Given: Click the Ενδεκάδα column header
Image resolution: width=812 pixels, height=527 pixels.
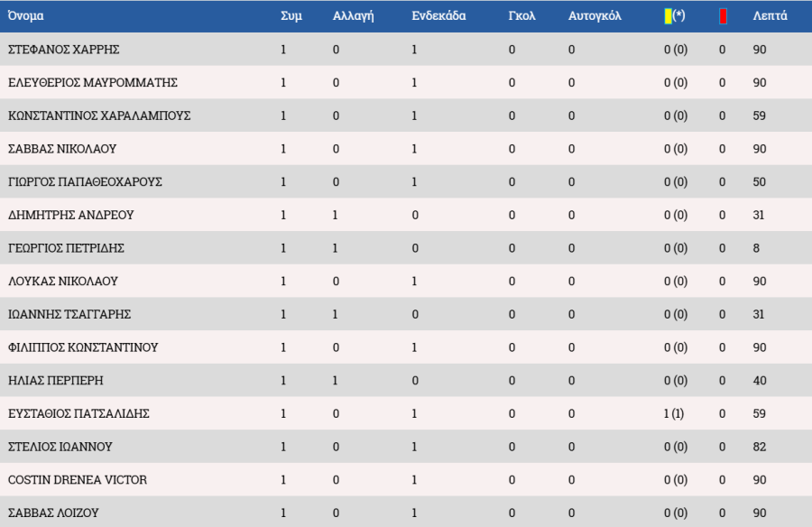Looking at the screenshot, I should tap(438, 16).
